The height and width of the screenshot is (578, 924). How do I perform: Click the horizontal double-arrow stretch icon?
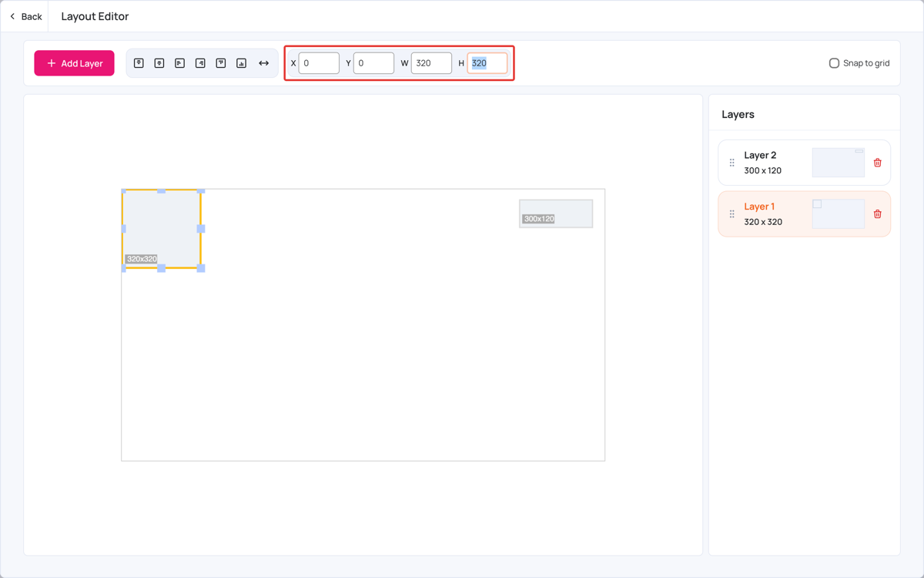(x=263, y=63)
